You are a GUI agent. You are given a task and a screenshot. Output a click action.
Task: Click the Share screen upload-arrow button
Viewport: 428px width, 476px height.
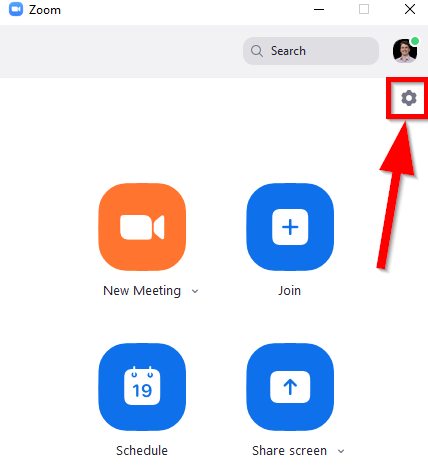click(x=290, y=387)
